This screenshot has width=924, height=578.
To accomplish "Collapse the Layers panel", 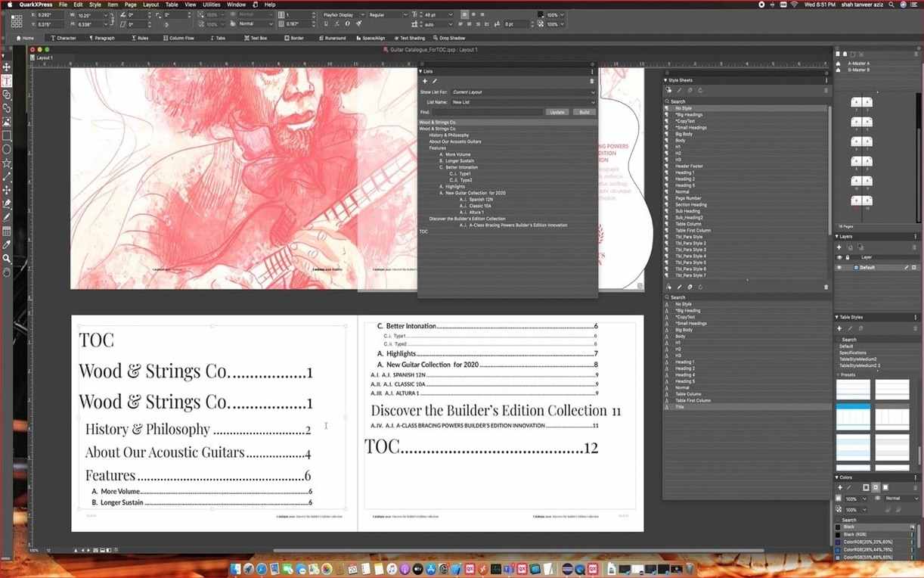I will [x=837, y=237].
